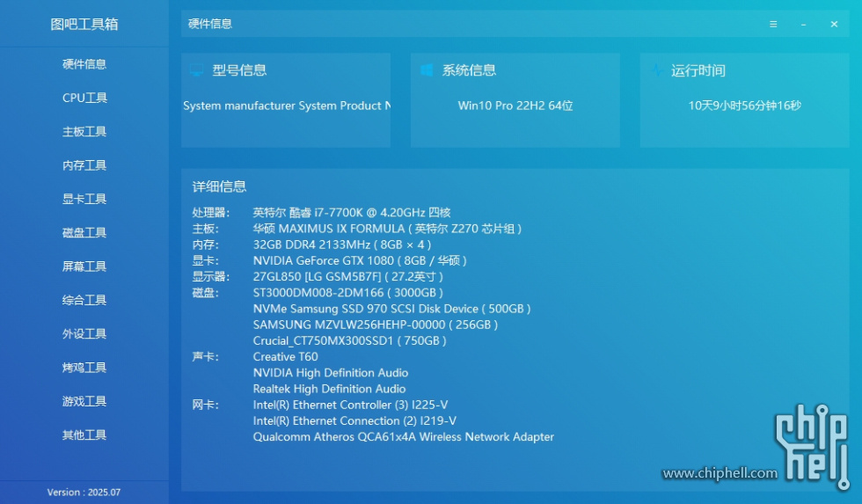Click the NVIDIA High Definition Audio line

331,373
